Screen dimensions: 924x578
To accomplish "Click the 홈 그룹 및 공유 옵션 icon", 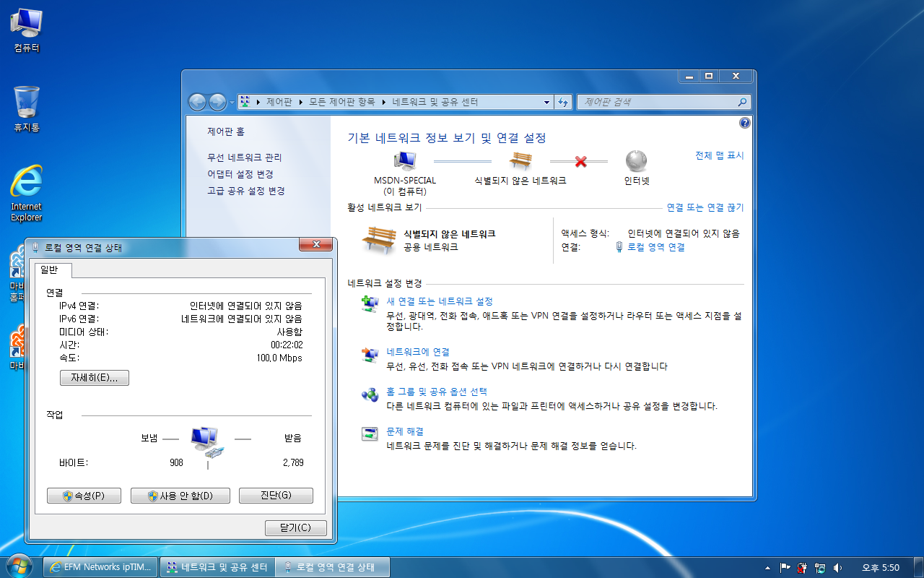I will 370,394.
